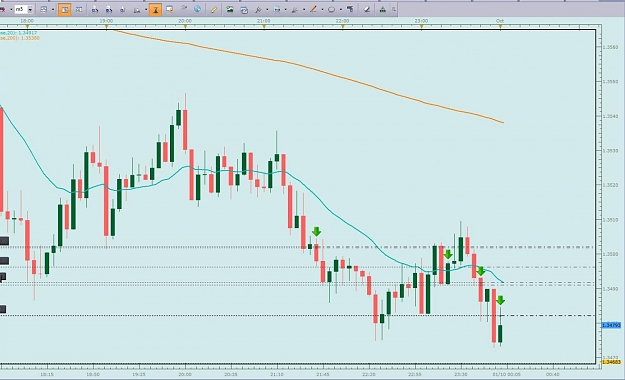Click the 1.3500 price scale label
Viewport: 625px width, 380px height.
[x=611, y=254]
